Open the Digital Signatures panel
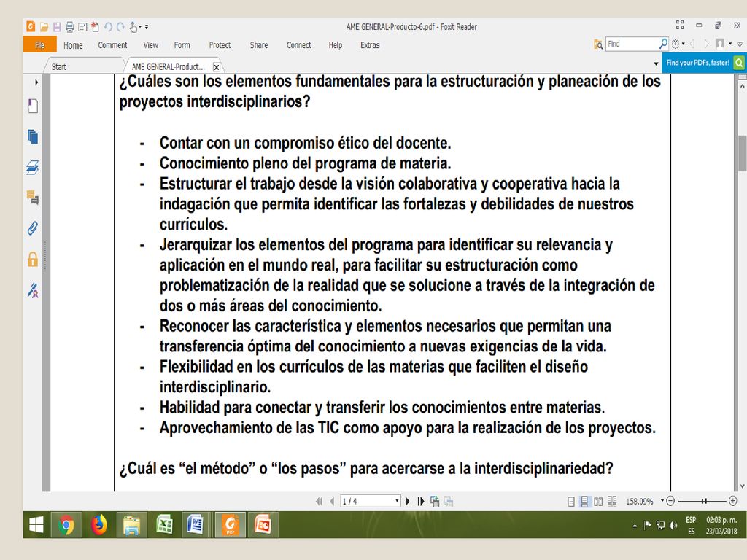Screen dimensions: 747x560 pos(33,289)
